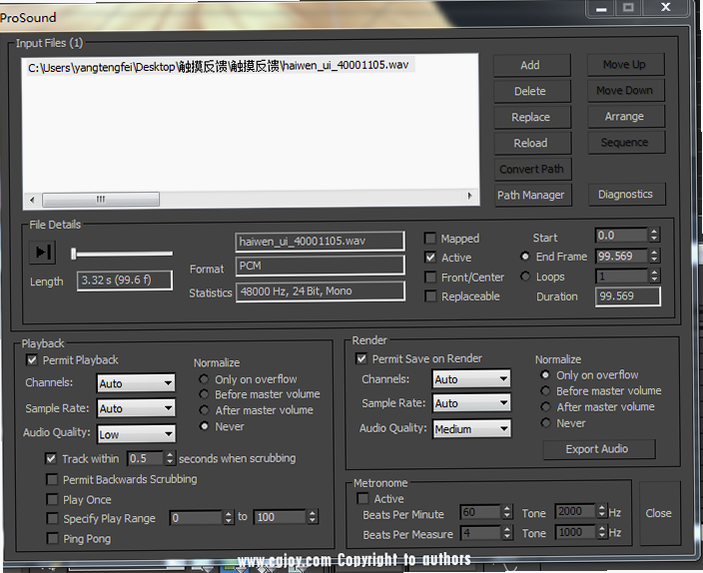This screenshot has width=703, height=573.
Task: Click the Replace button
Action: point(532,117)
